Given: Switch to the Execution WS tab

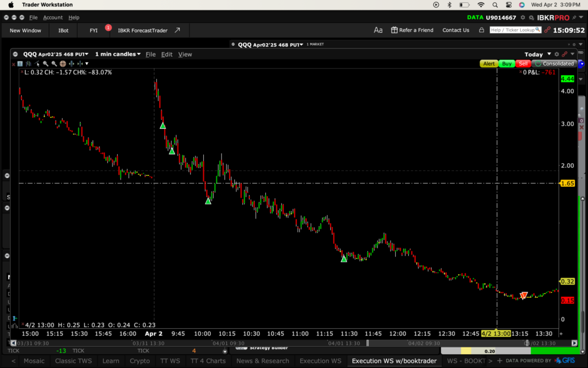Looking at the screenshot, I should [320, 361].
